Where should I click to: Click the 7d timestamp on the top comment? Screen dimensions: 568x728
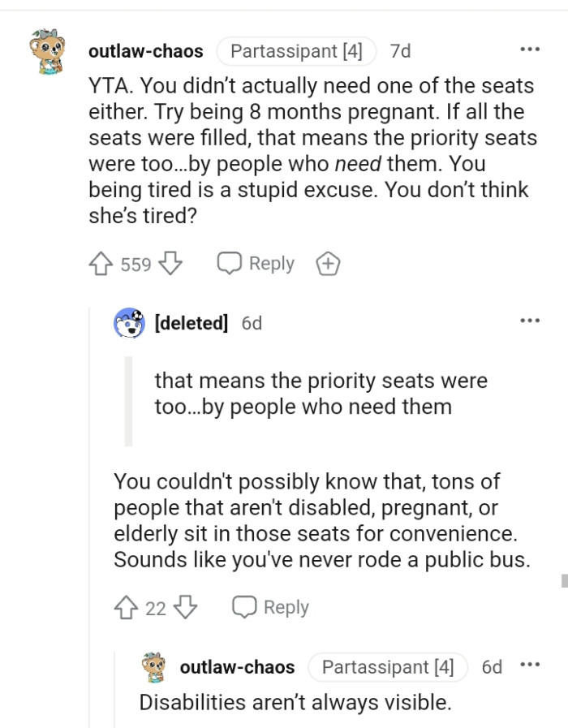[399, 50]
